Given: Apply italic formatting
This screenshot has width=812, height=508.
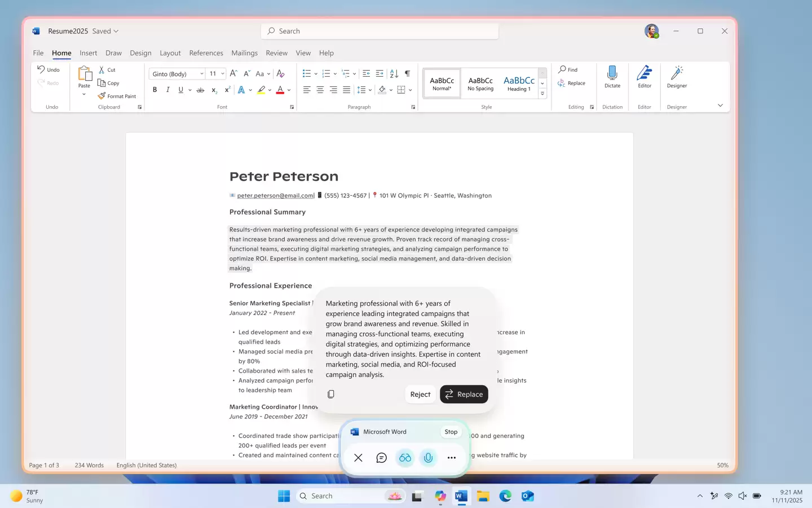Looking at the screenshot, I should [167, 89].
